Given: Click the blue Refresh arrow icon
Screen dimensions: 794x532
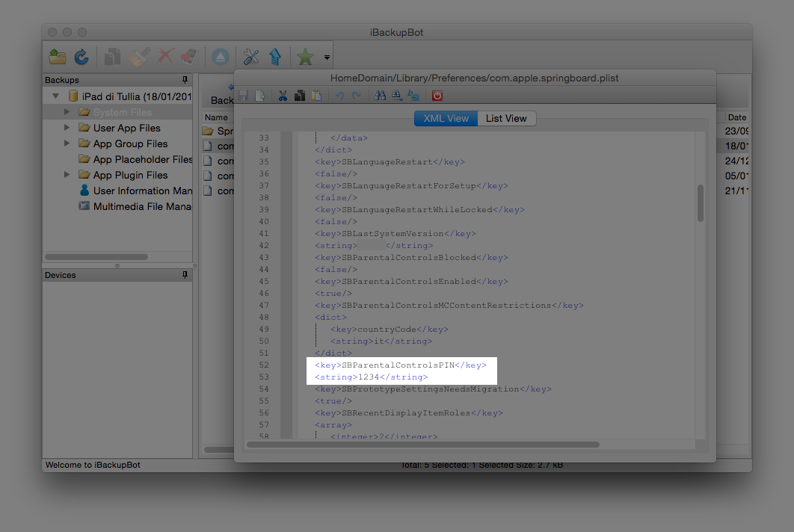Looking at the screenshot, I should 81,57.
